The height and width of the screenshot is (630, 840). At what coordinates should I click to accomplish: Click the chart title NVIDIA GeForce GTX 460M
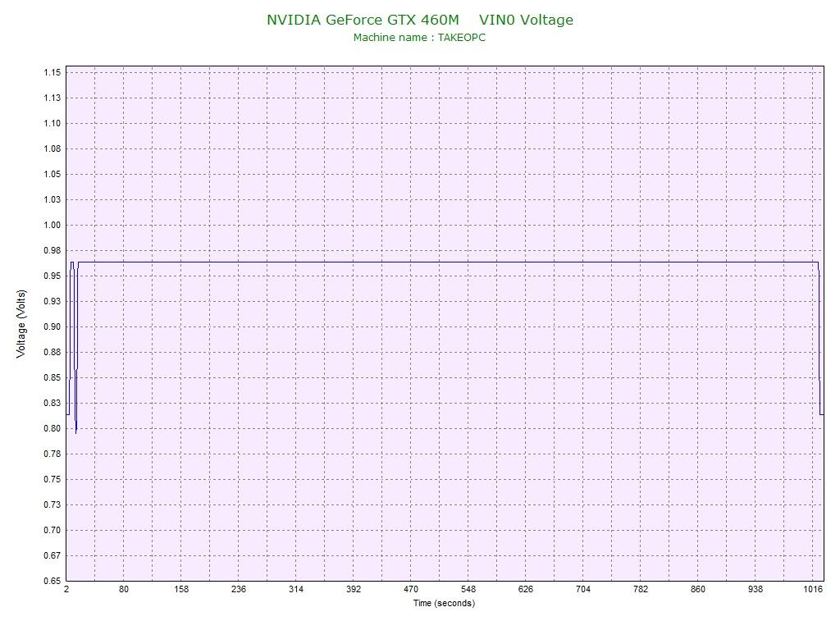[363, 20]
